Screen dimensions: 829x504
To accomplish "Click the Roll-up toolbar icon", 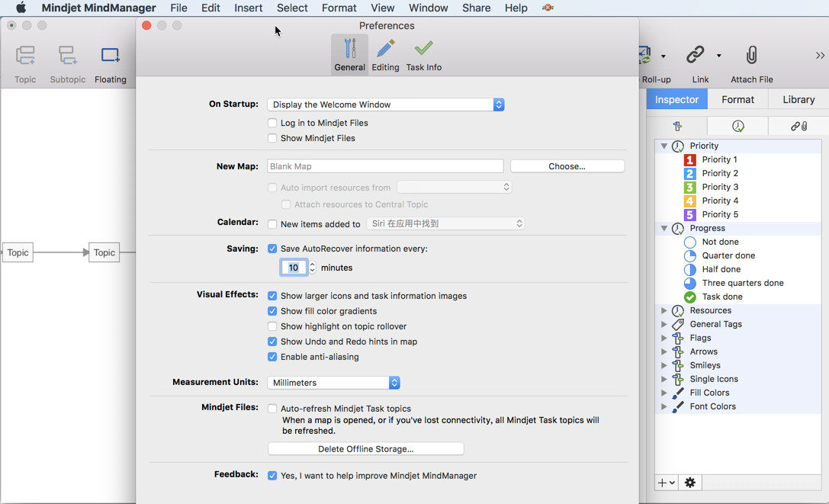I will click(x=645, y=54).
